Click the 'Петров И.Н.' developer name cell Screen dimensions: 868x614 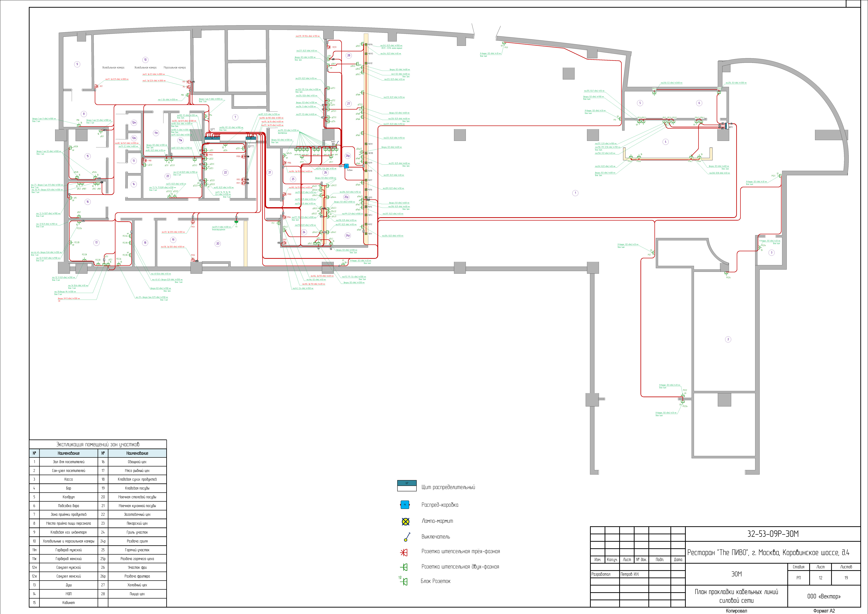(x=630, y=574)
